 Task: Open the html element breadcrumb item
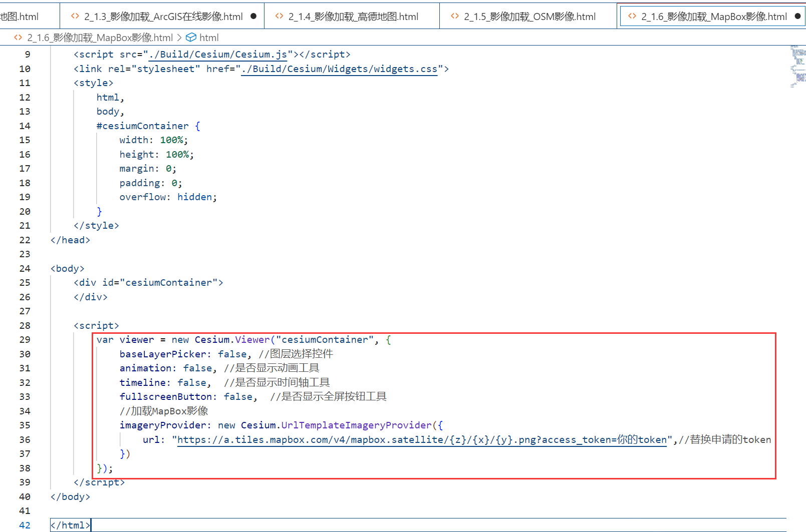tap(209, 38)
